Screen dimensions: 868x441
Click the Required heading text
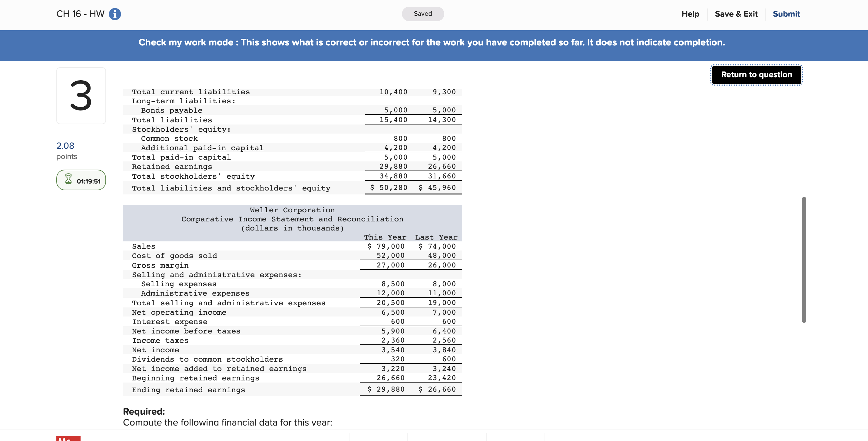coord(144,411)
